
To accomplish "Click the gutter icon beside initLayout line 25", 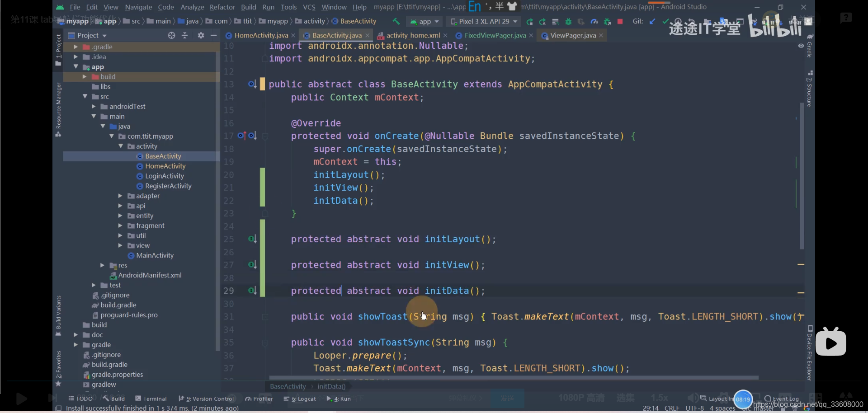I will click(252, 239).
